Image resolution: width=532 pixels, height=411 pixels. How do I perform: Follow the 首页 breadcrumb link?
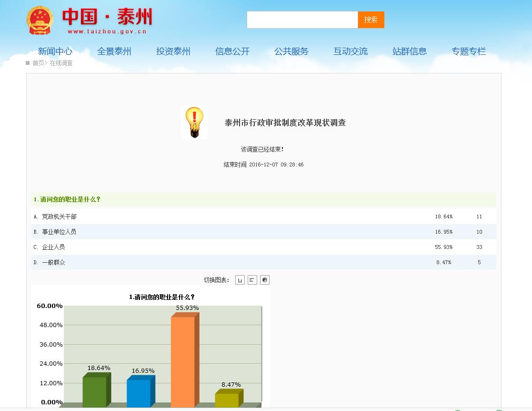38,63
